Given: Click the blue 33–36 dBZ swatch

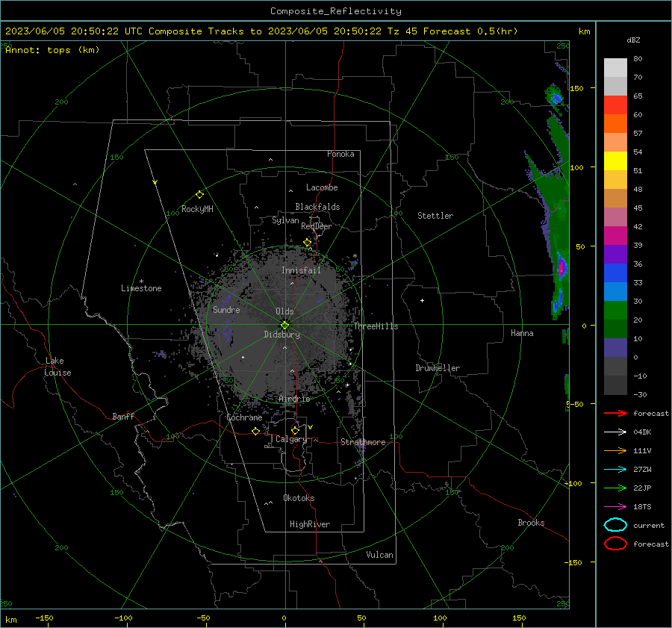Looking at the screenshot, I should 615,273.
